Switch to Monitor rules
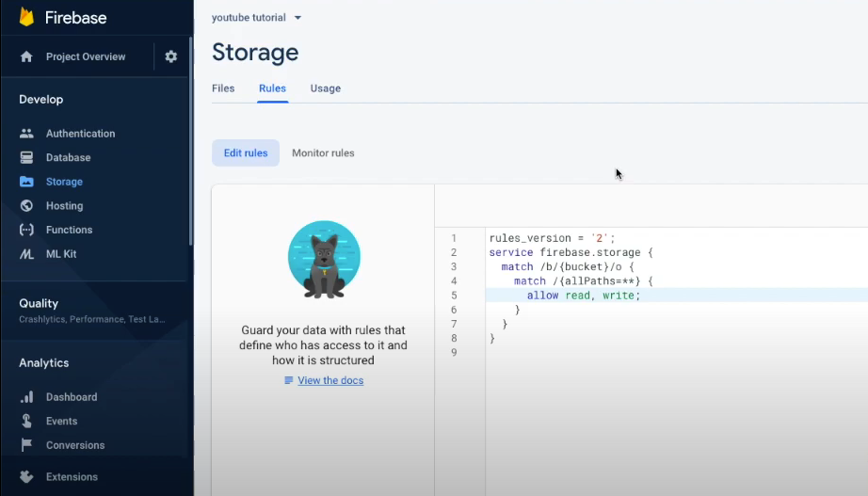This screenshot has width=868, height=496. point(323,153)
